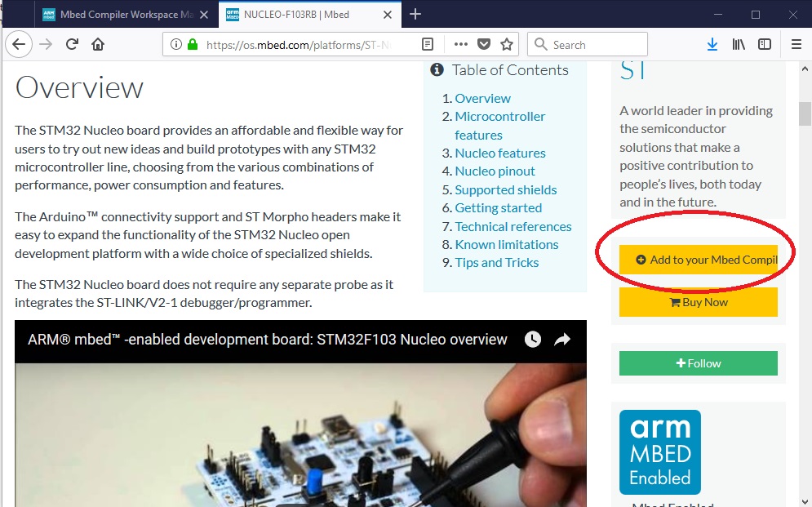Click the Table of Contents info icon

437,69
